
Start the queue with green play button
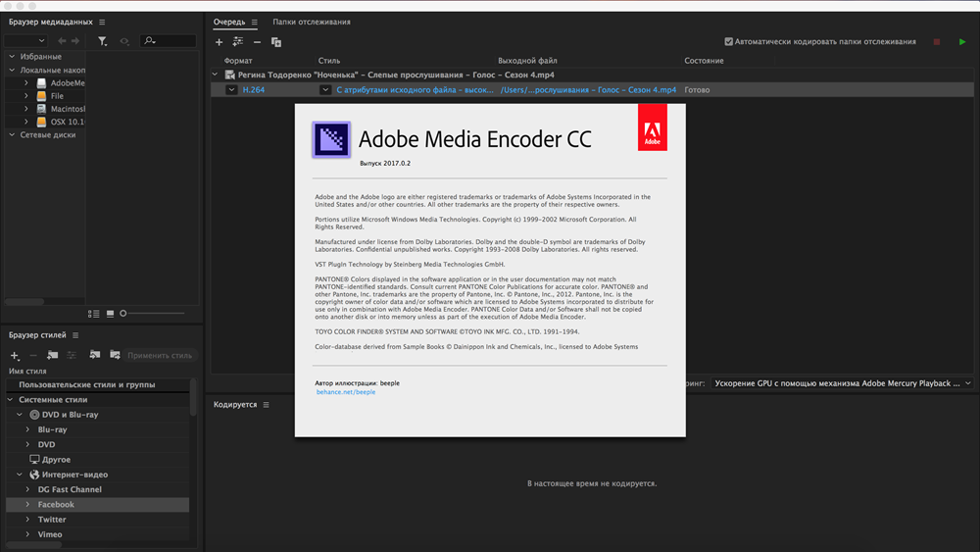click(962, 42)
